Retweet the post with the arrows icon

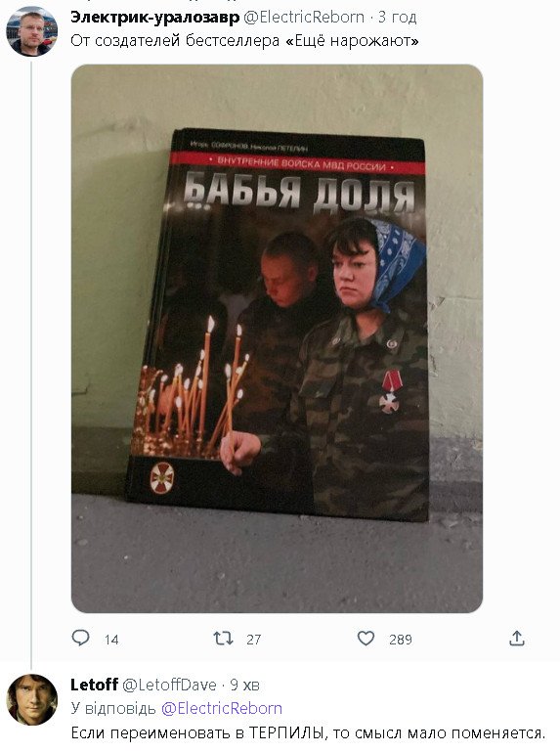pos(223,639)
